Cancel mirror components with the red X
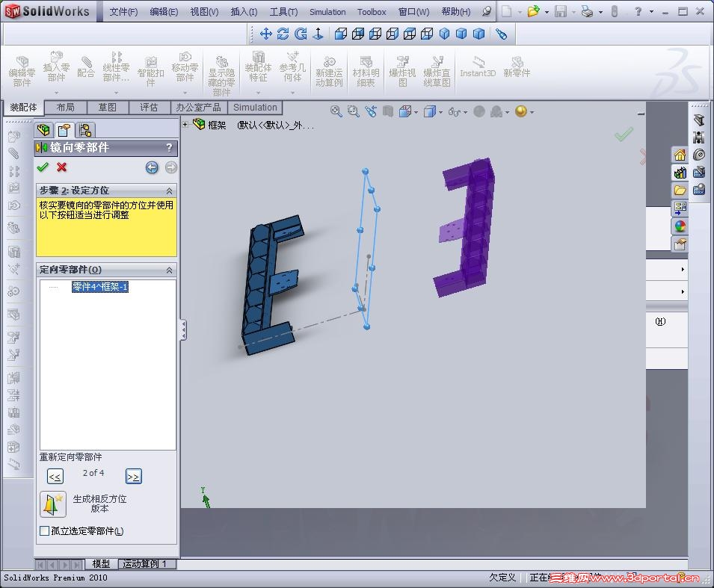This screenshot has height=588, width=714. coord(61,167)
